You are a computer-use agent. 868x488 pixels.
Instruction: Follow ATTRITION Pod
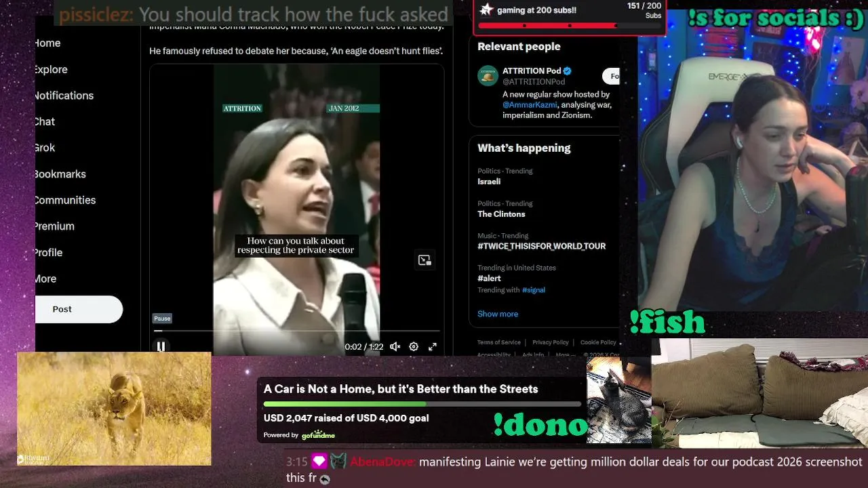611,76
